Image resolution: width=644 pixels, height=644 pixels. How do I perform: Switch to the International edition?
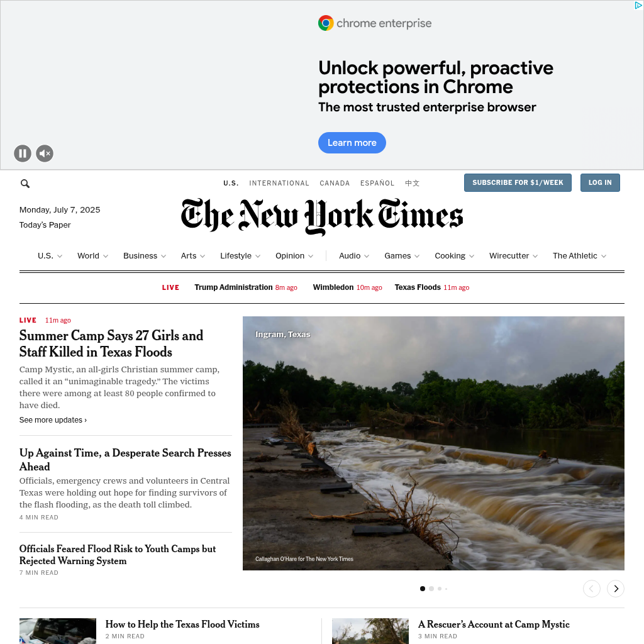[279, 183]
